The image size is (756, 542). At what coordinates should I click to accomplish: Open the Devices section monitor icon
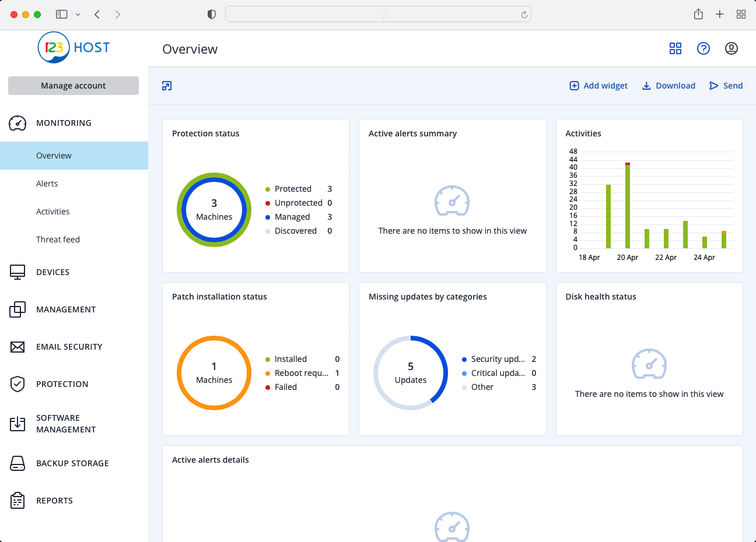(x=17, y=272)
